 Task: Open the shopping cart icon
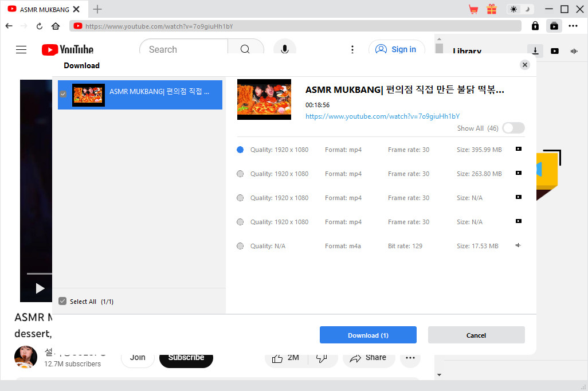(473, 9)
